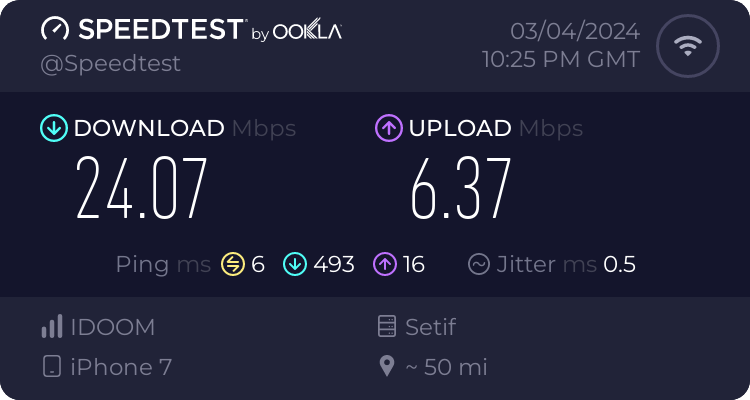
Task: Click the Jitter 0.5 ms value
Action: pos(620,264)
